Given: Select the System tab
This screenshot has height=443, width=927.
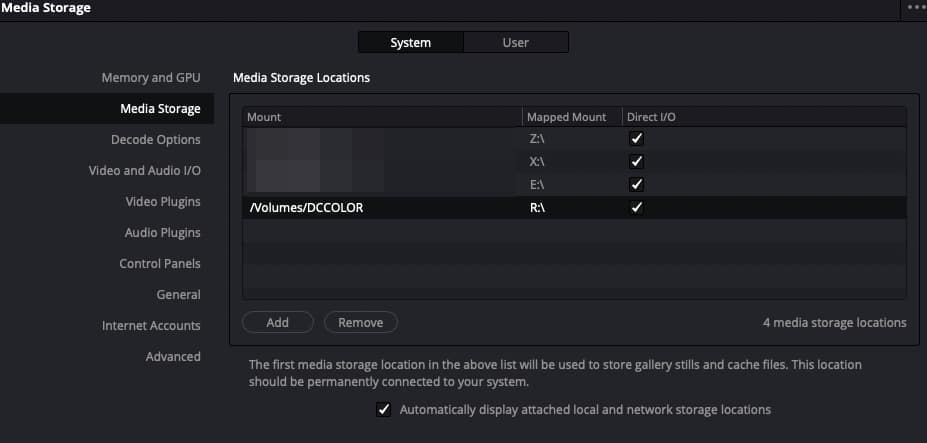Looking at the screenshot, I should (410, 43).
